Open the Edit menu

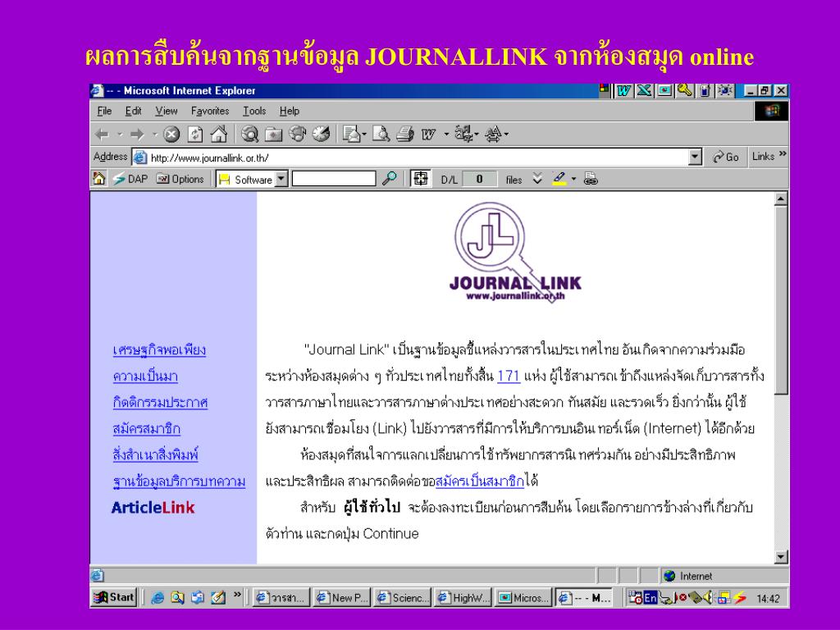click(134, 111)
